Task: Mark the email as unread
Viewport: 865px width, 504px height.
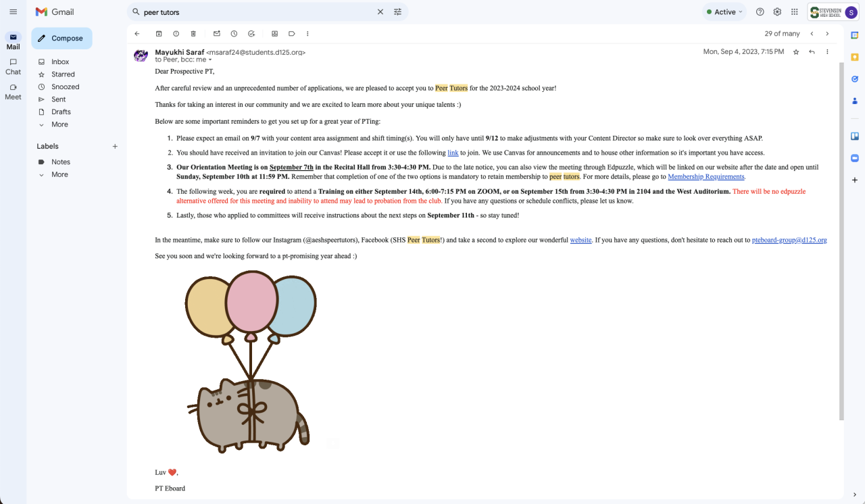Action: pyautogui.click(x=217, y=34)
